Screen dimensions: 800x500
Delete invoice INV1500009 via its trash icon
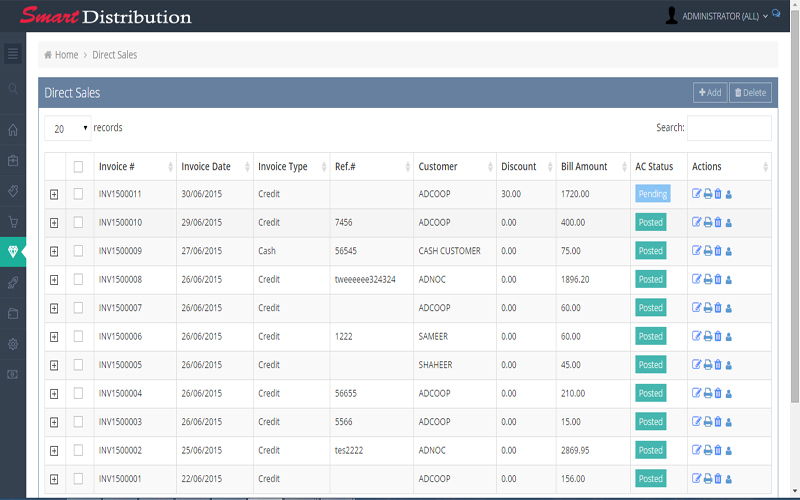coord(718,251)
